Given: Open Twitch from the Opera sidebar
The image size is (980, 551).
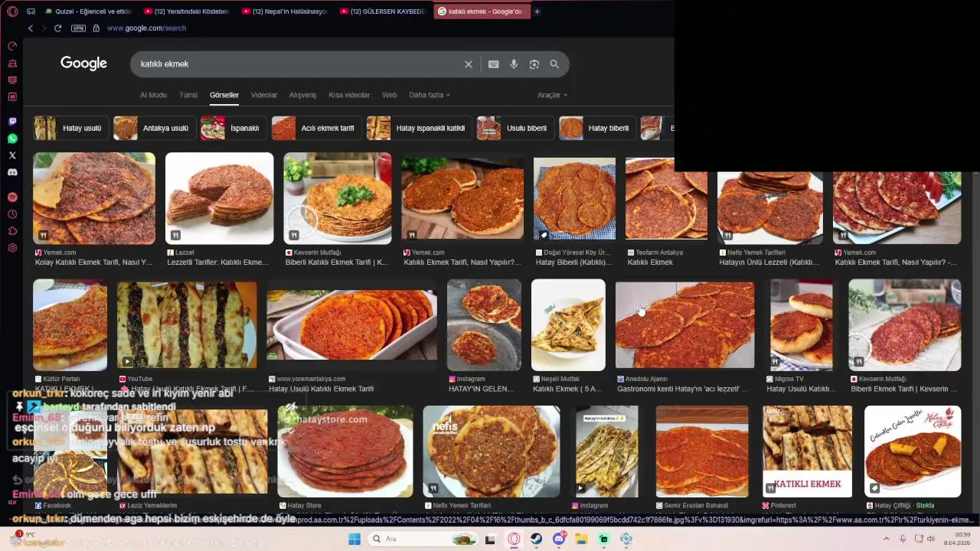Looking at the screenshot, I should 12,122.
